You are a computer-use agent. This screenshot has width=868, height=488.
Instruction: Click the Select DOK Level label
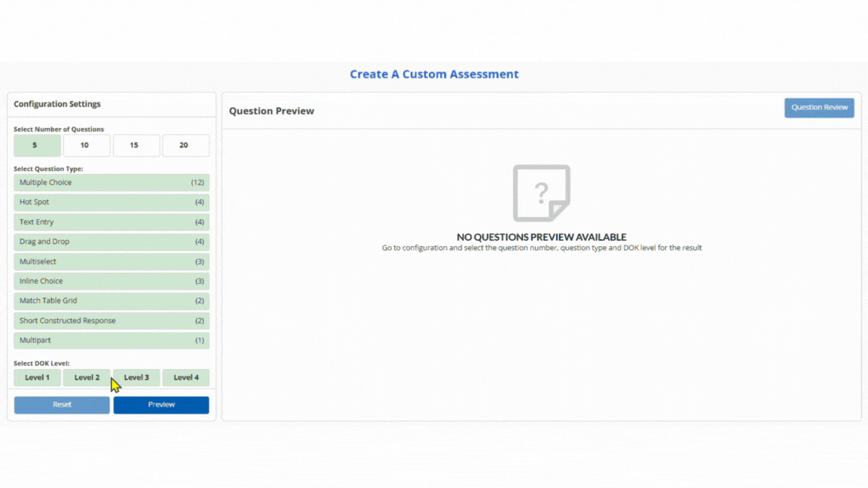[41, 364]
